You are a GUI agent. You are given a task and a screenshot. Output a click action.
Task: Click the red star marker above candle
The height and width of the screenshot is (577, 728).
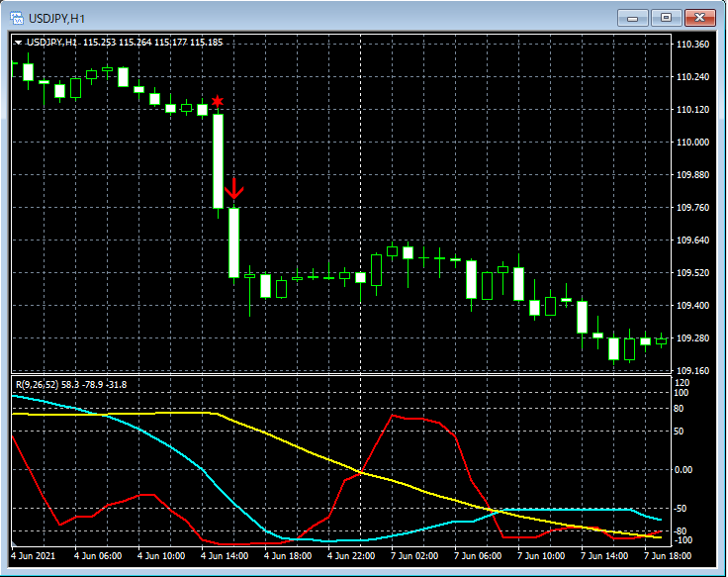[218, 101]
